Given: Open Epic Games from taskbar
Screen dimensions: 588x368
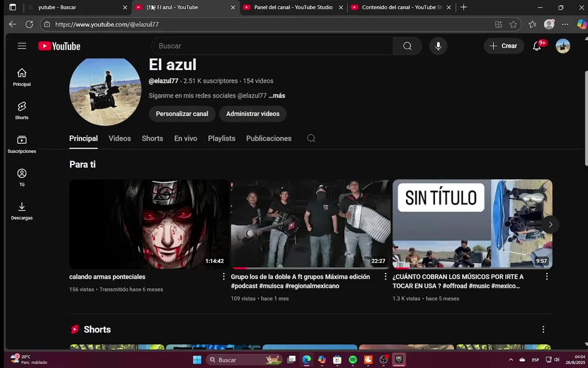Looking at the screenshot, I should pyautogui.click(x=399, y=360).
